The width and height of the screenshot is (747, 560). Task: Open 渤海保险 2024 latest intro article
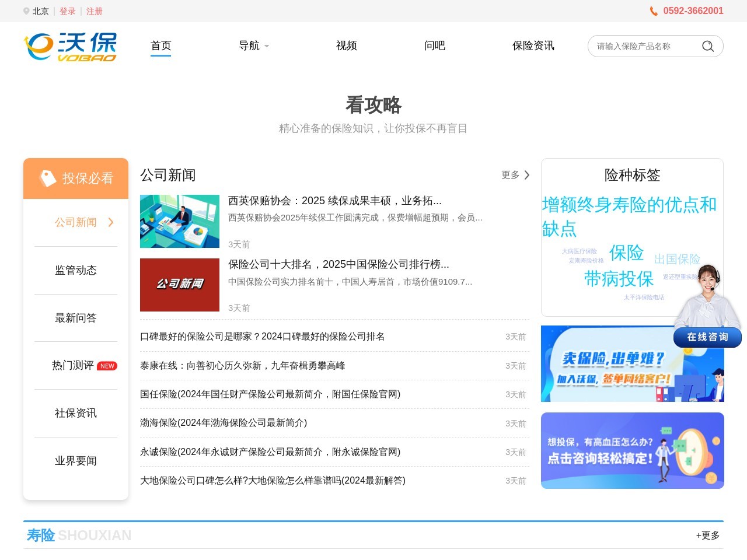click(224, 423)
